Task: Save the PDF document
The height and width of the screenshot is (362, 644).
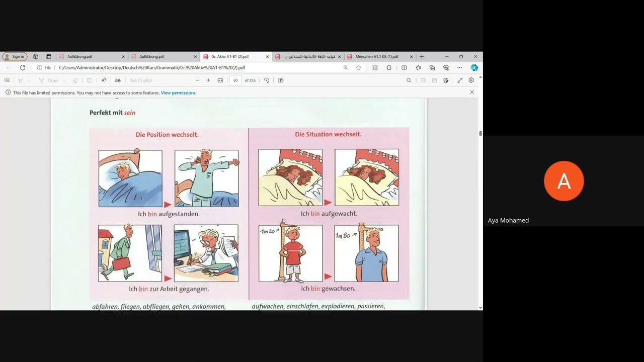Action: tap(434, 80)
